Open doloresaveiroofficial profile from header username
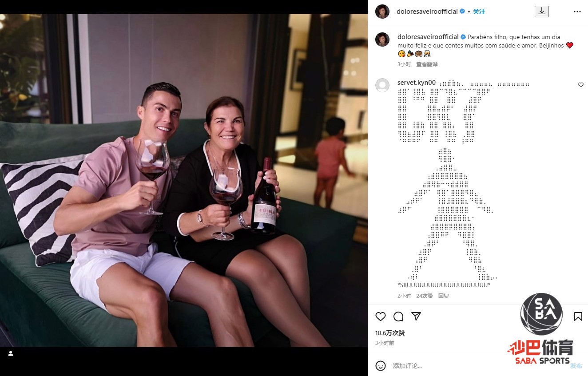Image resolution: width=588 pixels, height=376 pixels. (x=427, y=12)
